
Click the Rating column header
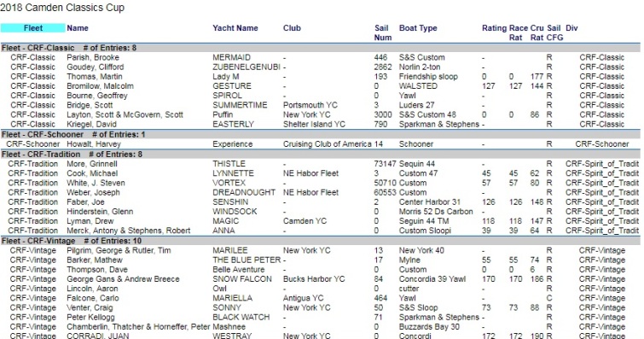(494, 28)
